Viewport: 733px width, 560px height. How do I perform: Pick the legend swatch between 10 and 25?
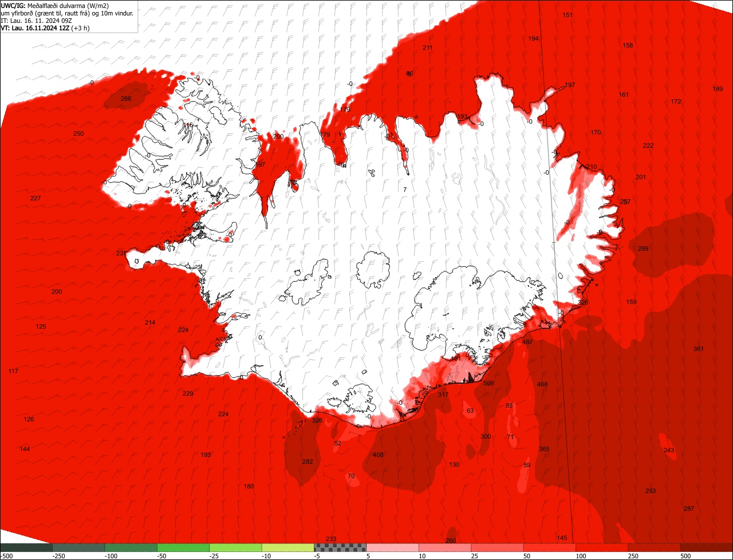point(445,547)
